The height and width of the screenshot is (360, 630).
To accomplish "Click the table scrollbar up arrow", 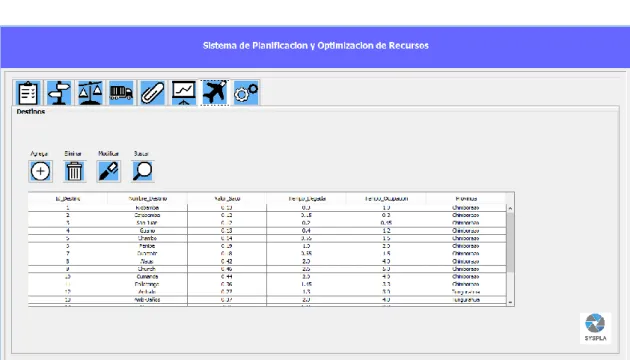I will click(x=510, y=208).
